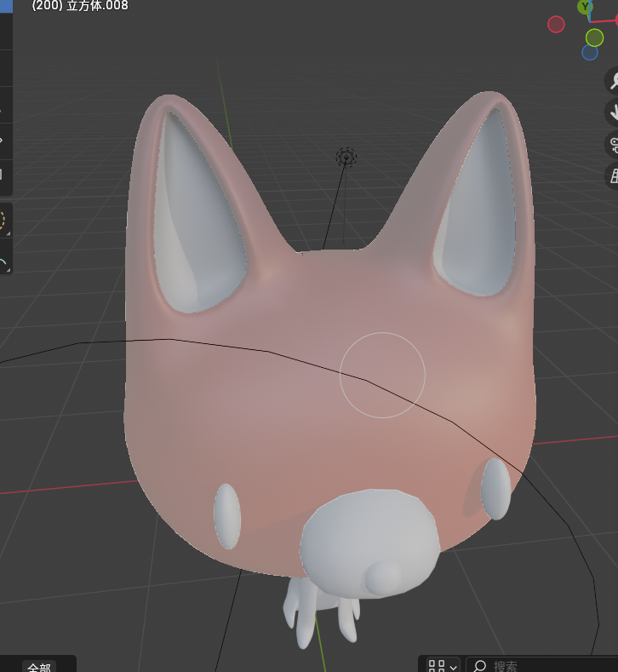Click the blue axis circle on gizmo
618x672 pixels.
[590, 53]
